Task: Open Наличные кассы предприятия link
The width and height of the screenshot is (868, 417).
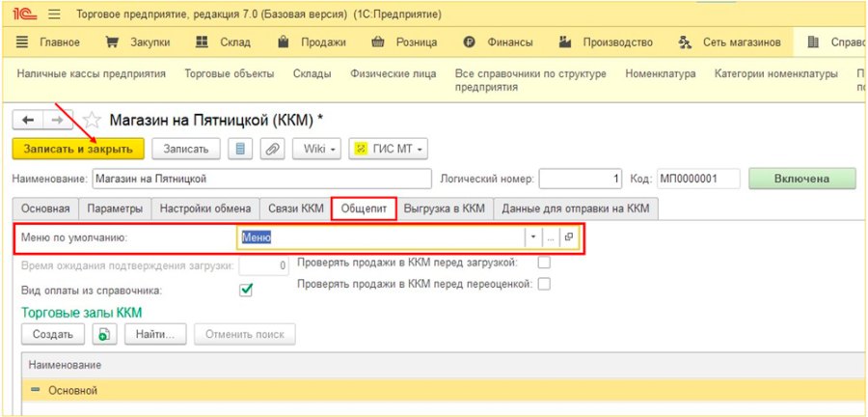Action: [92, 73]
